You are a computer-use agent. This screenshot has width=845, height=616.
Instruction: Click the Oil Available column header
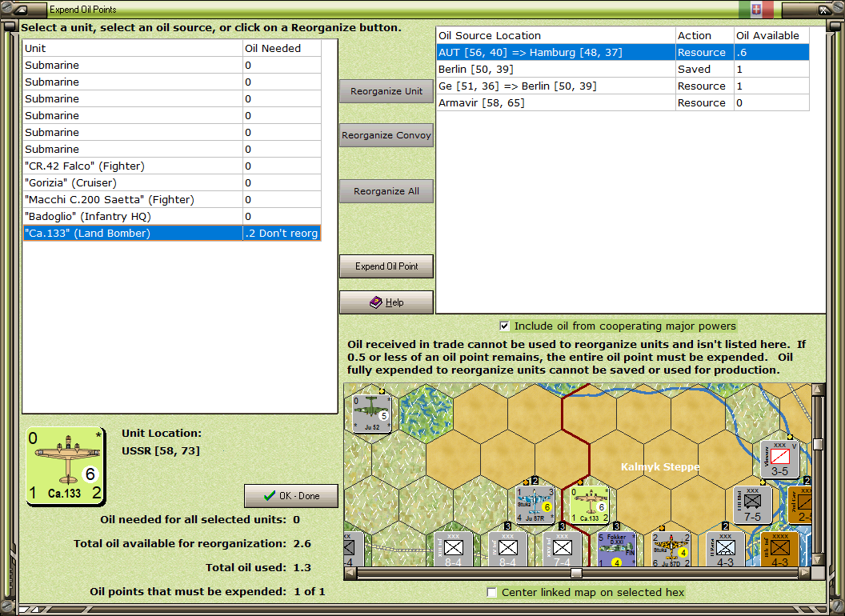tap(771, 35)
